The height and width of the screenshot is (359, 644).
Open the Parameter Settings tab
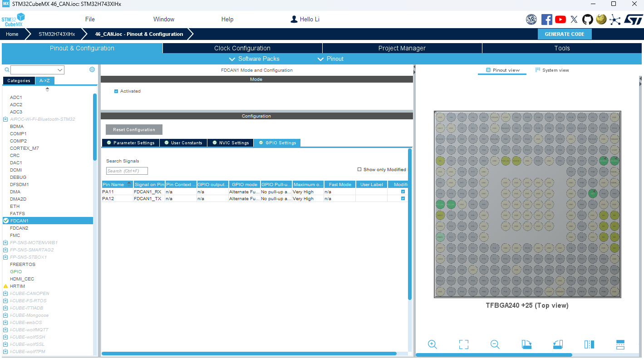pos(130,143)
